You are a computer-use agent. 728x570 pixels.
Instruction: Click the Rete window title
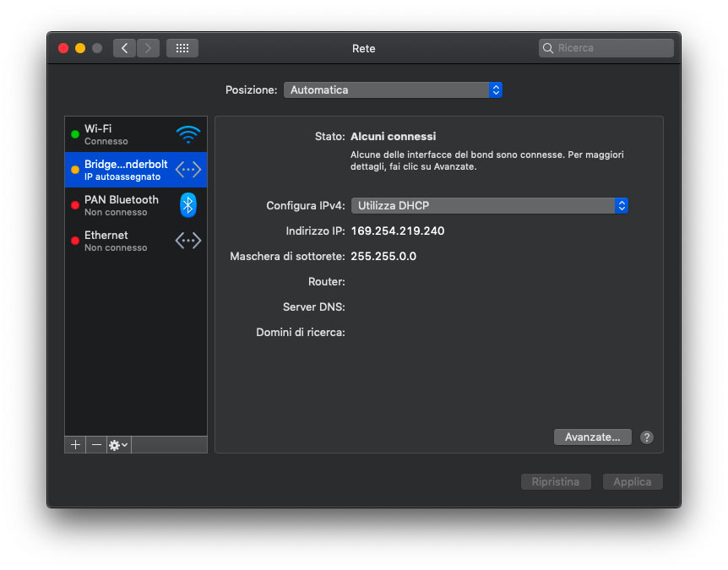[x=363, y=48]
